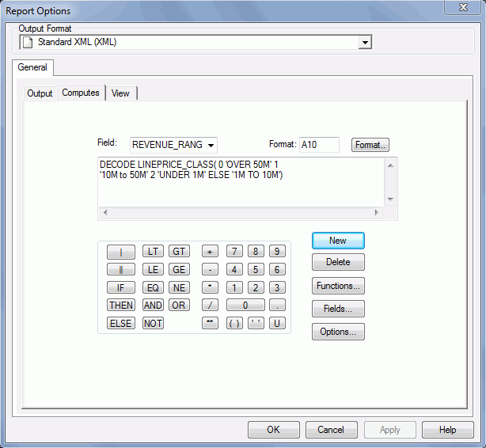Screen dimensions: 486x448
Task: Insert the AND operator
Action: (153, 305)
